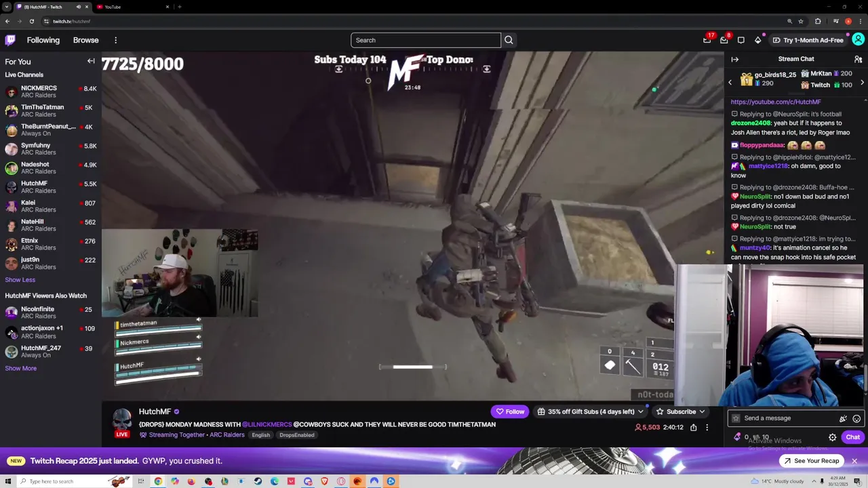Open NicoInfinite channel in sidebar
868x488 pixels.
point(51,312)
